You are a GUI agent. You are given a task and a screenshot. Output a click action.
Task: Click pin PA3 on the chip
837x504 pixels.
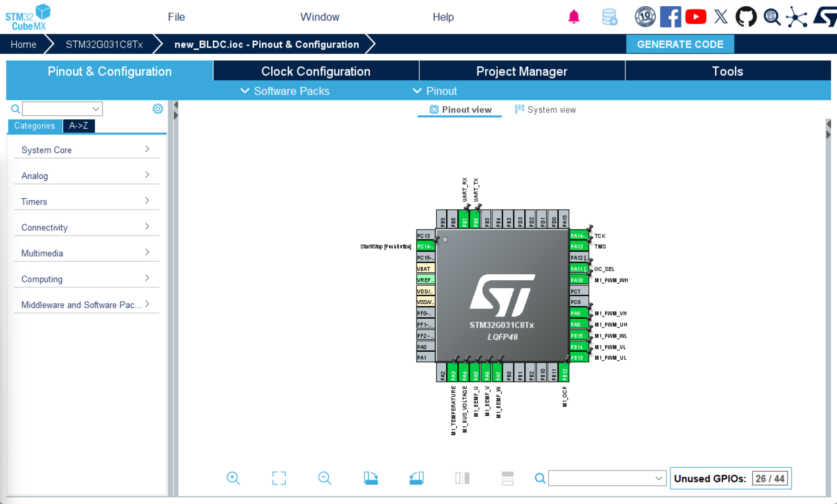453,372
